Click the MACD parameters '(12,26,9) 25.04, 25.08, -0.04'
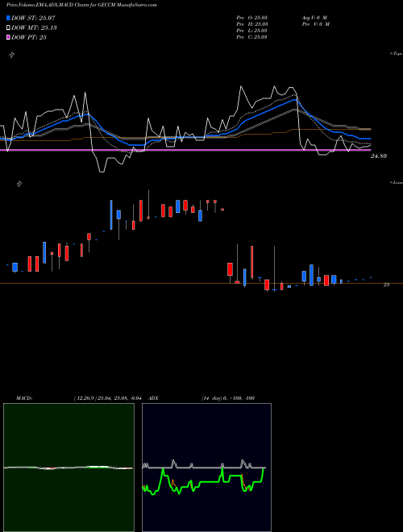Viewport: 403px width, 532px height. (x=107, y=398)
